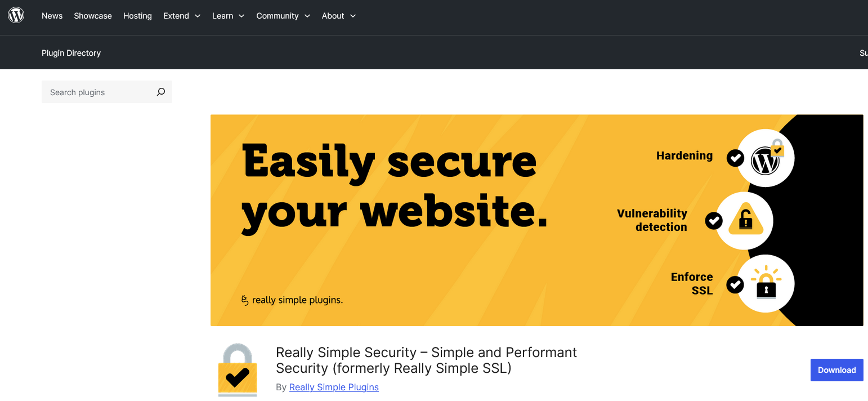Viewport: 868px width, 401px height.
Task: Select the Hosting menu item
Action: click(137, 16)
